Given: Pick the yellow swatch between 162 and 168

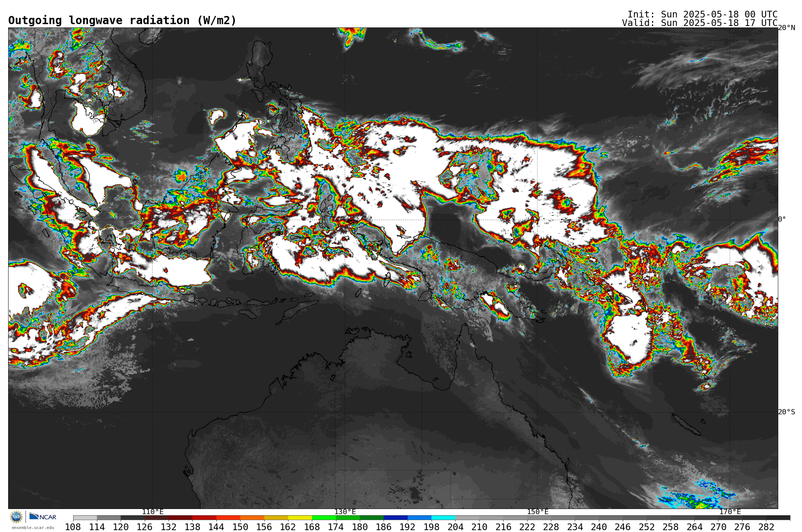Looking at the screenshot, I should click(x=300, y=518).
